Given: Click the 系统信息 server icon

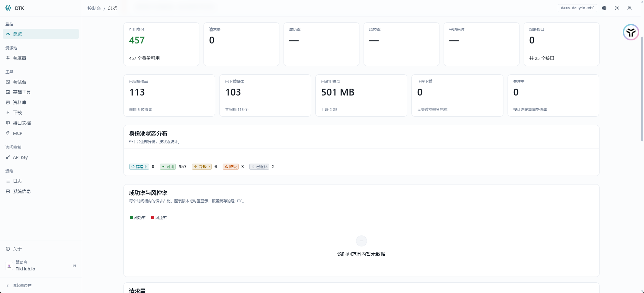Looking at the screenshot, I should pos(8,191).
